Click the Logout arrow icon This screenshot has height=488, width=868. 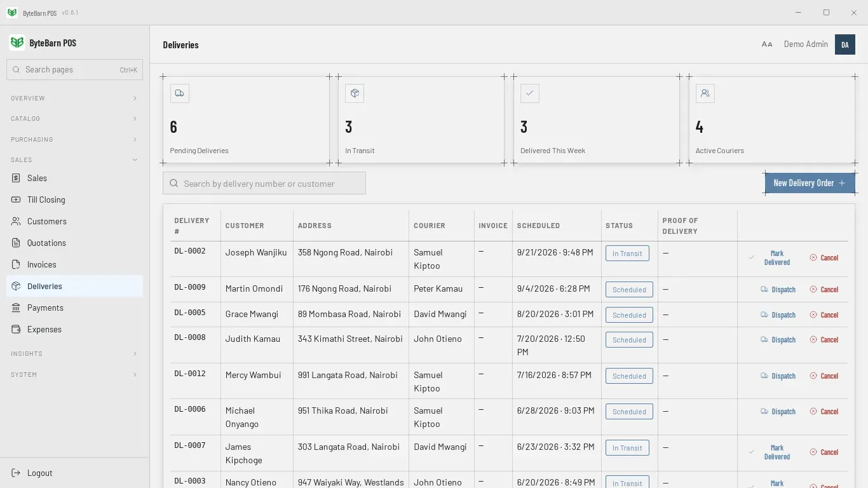16,473
